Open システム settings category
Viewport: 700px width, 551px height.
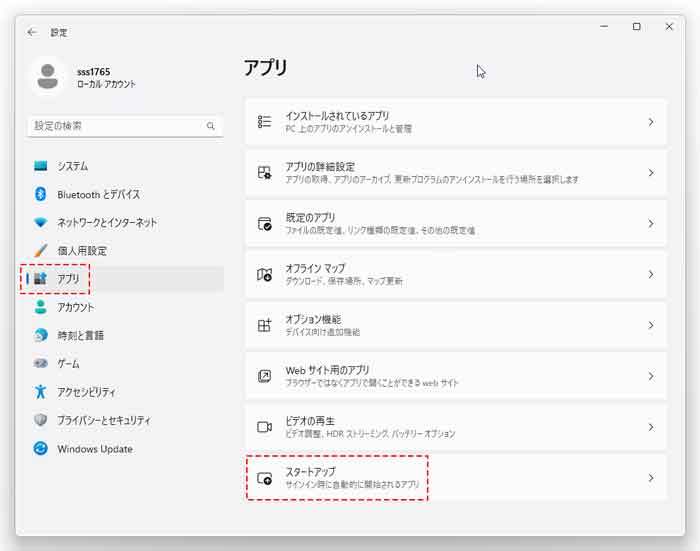(125, 166)
